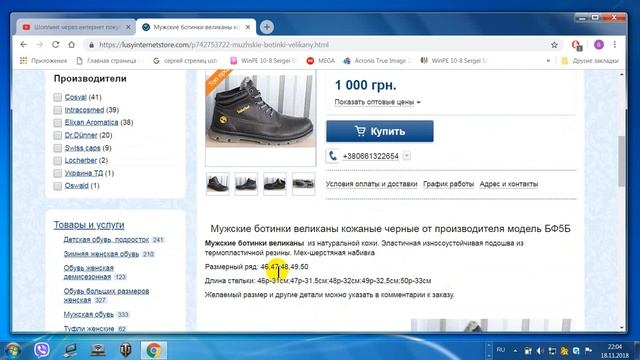Click the Купить buy button
The image size is (640, 360).
[380, 131]
